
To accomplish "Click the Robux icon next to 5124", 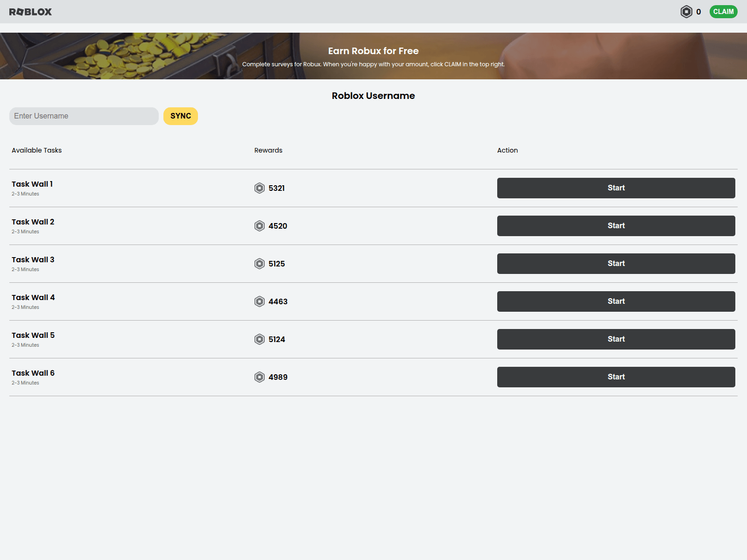I will coord(260,339).
